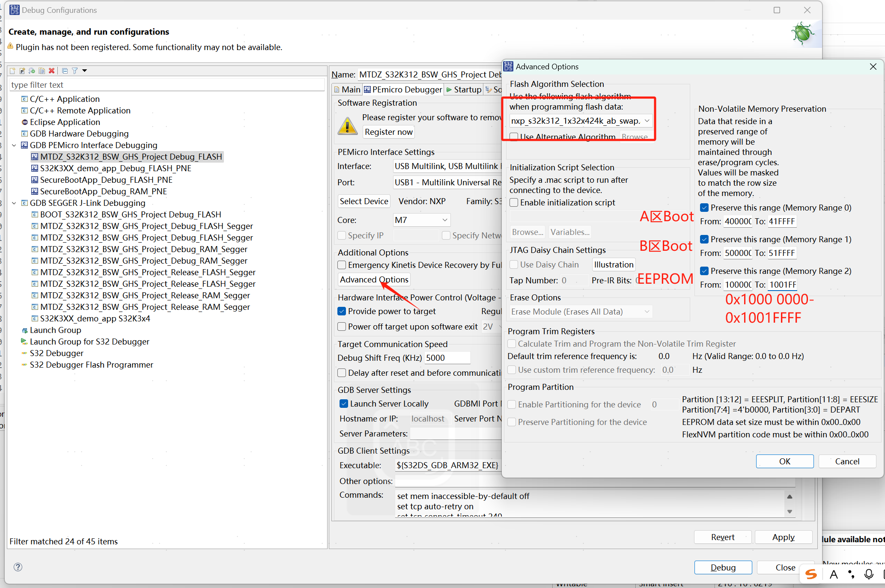
Task: Click the new launch configuration icon
Action: tap(12, 71)
